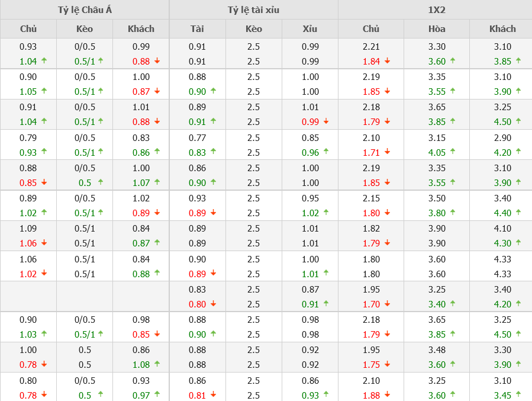This screenshot has width=532, height=401.
Task: Click the green up arrow beside 4.05
Action: click(453, 152)
